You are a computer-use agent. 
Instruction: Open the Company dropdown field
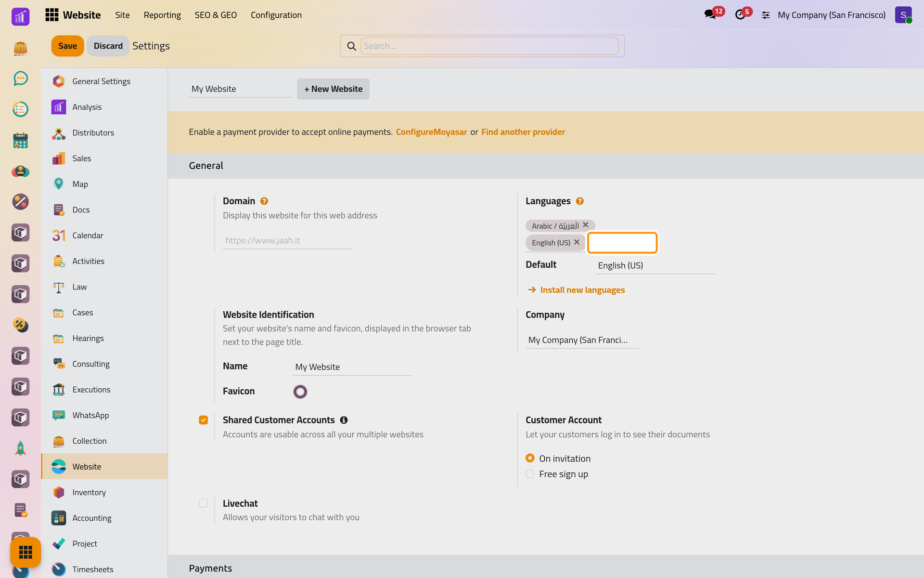[x=582, y=340]
